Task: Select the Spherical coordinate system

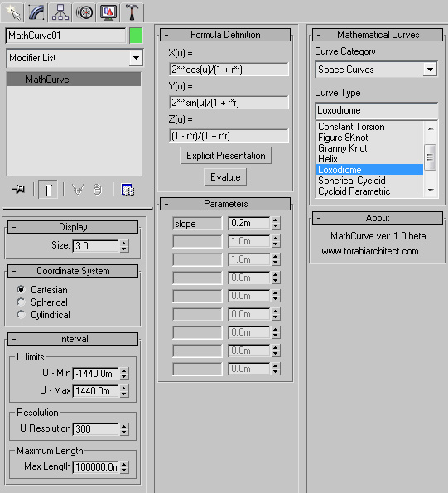Action: (x=21, y=302)
